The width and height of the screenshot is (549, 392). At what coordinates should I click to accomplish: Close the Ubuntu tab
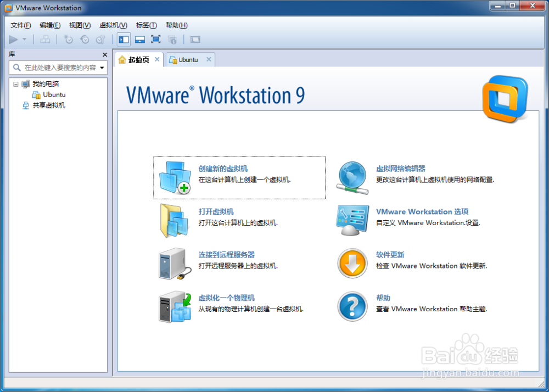point(209,59)
